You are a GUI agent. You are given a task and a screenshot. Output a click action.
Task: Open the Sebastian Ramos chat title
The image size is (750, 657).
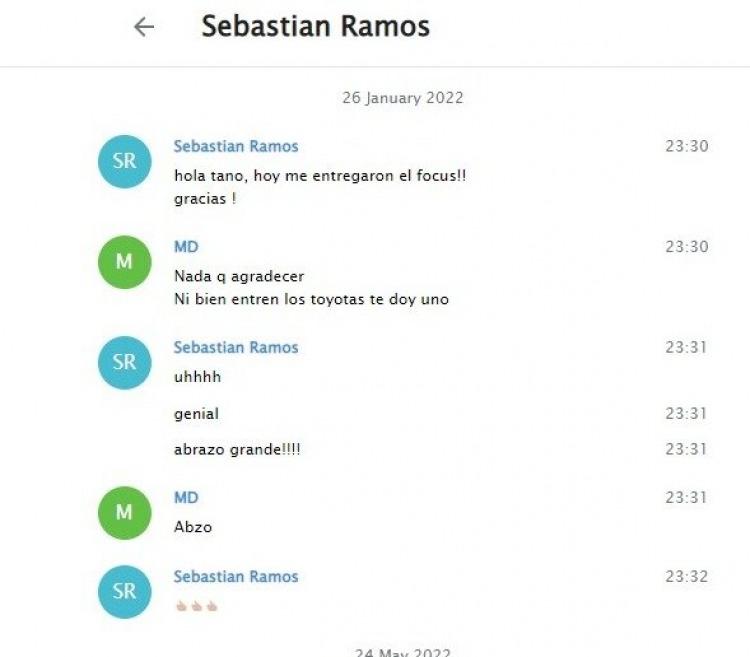[x=316, y=26]
